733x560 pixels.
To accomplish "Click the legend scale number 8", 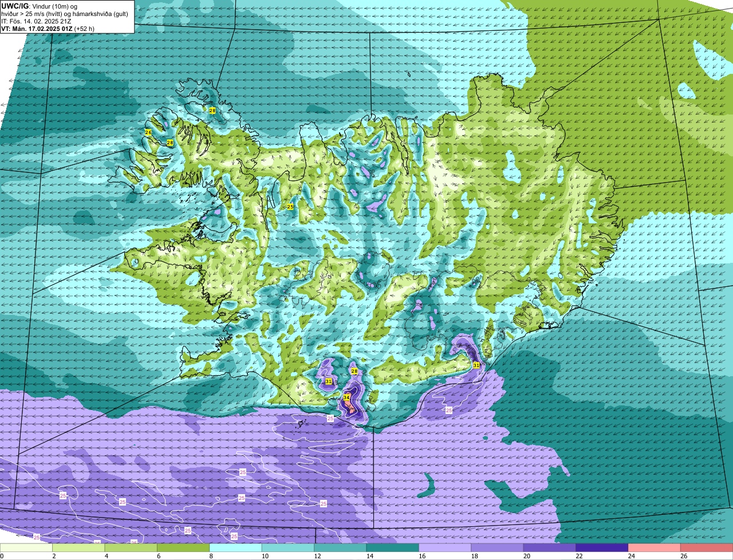I will point(211,556).
